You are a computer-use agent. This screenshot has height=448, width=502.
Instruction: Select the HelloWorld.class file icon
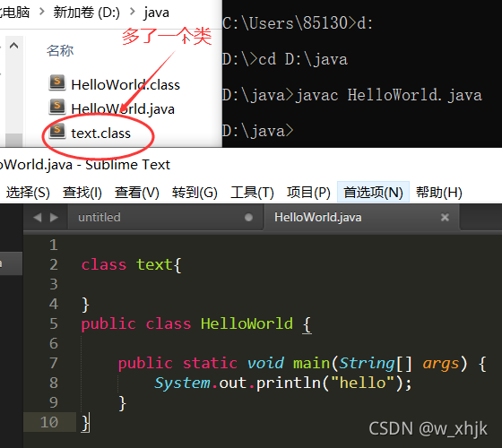(x=57, y=82)
